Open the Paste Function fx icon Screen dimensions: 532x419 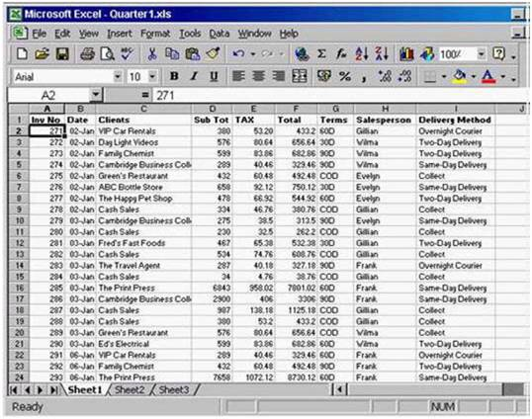[x=341, y=54]
